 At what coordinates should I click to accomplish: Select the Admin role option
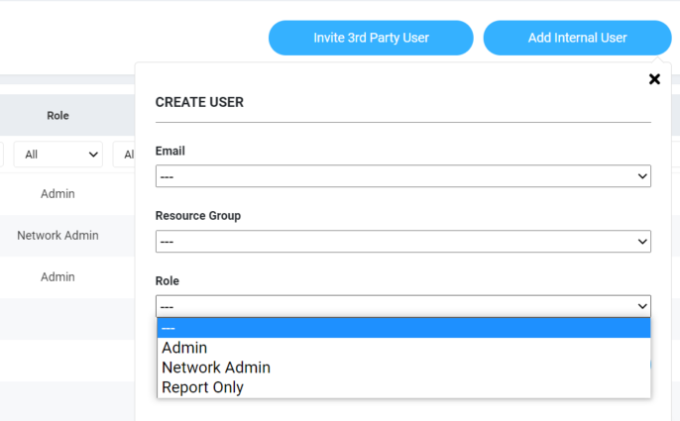(x=185, y=348)
